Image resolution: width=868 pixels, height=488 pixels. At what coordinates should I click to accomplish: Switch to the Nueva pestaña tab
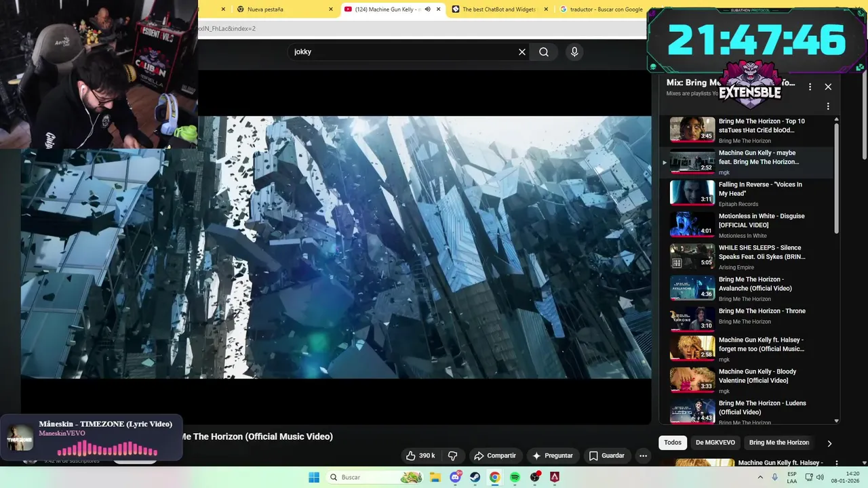click(283, 9)
